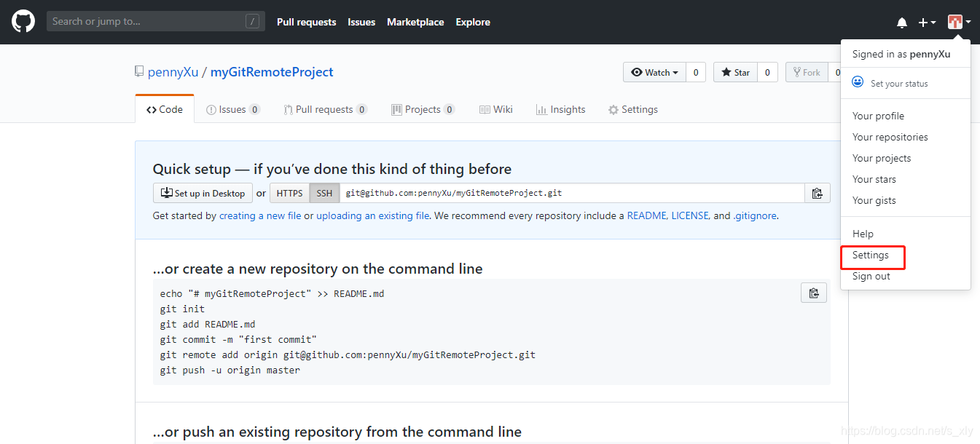Open Pull requests in top navigation
Image resolution: width=980 pixels, height=444 pixels.
click(307, 22)
